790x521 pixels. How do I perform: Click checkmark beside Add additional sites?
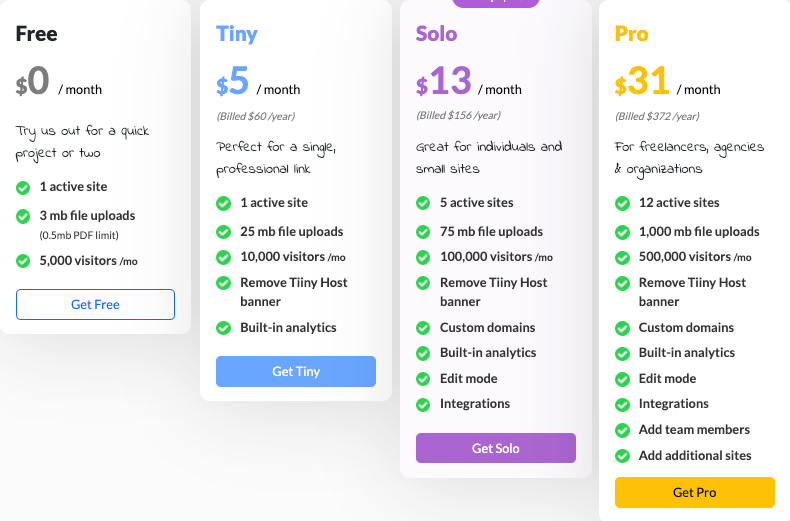coord(622,456)
